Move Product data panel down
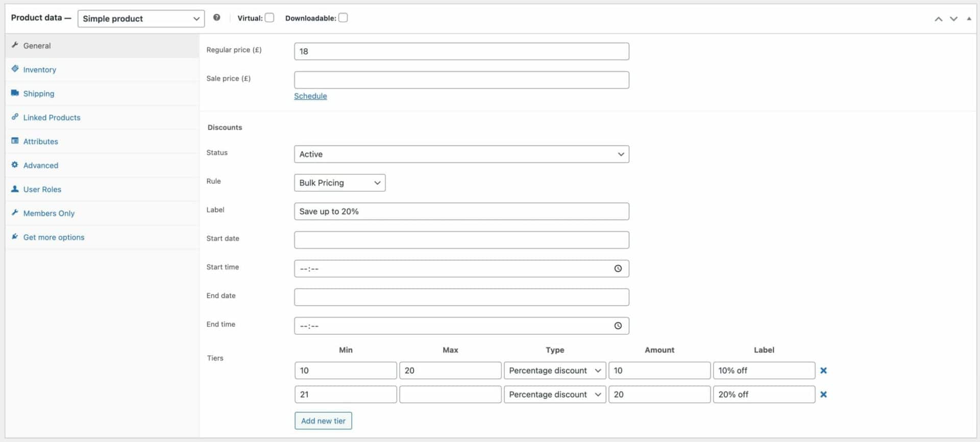 pos(953,19)
